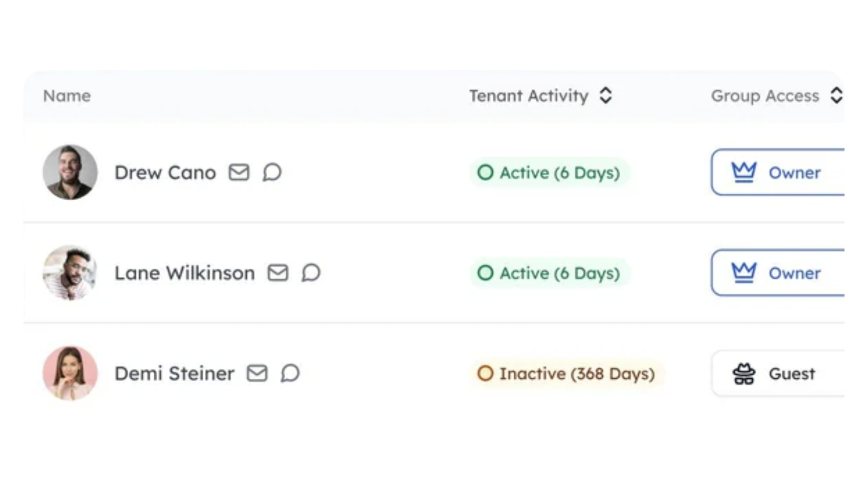Open Lane Wilkinson's Owner access selector
868x488 pixels.
pos(778,272)
